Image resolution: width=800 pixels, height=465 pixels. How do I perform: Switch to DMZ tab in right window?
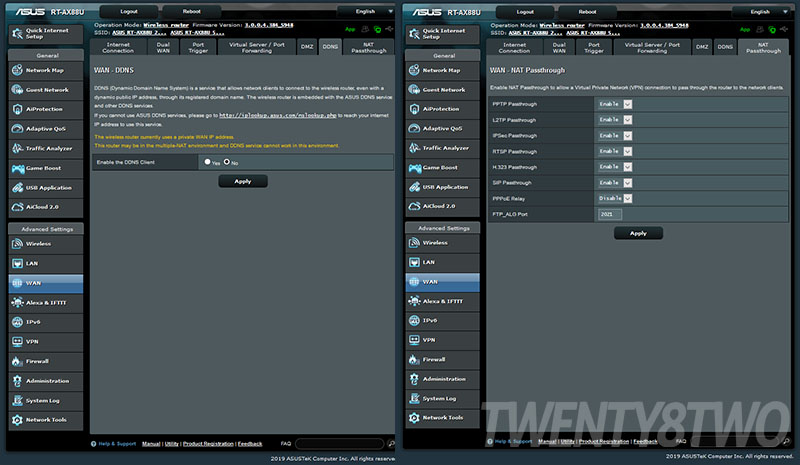[702, 47]
